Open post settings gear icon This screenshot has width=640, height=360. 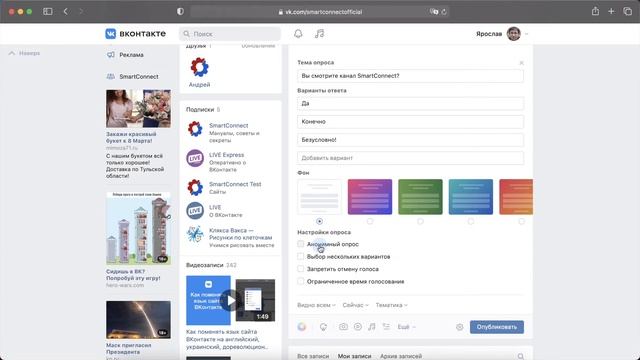tap(460, 327)
